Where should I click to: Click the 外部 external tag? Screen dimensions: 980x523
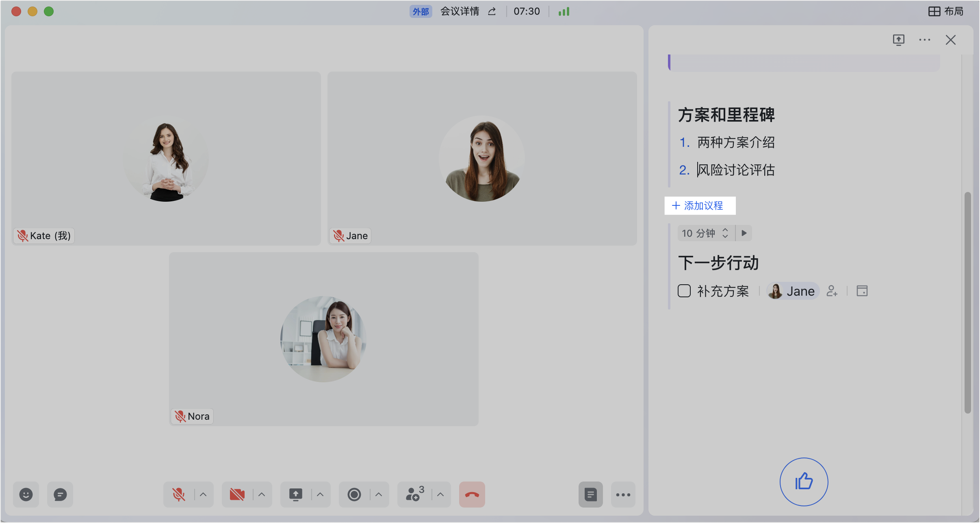421,11
